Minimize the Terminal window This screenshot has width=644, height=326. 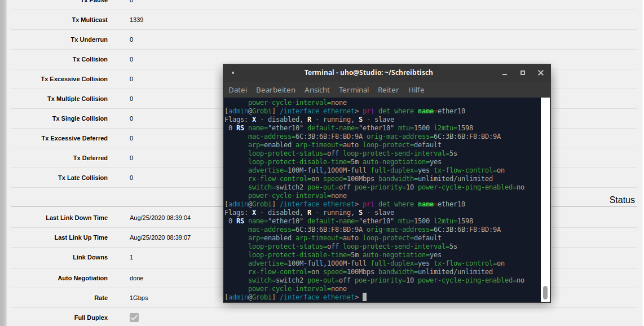coord(505,73)
